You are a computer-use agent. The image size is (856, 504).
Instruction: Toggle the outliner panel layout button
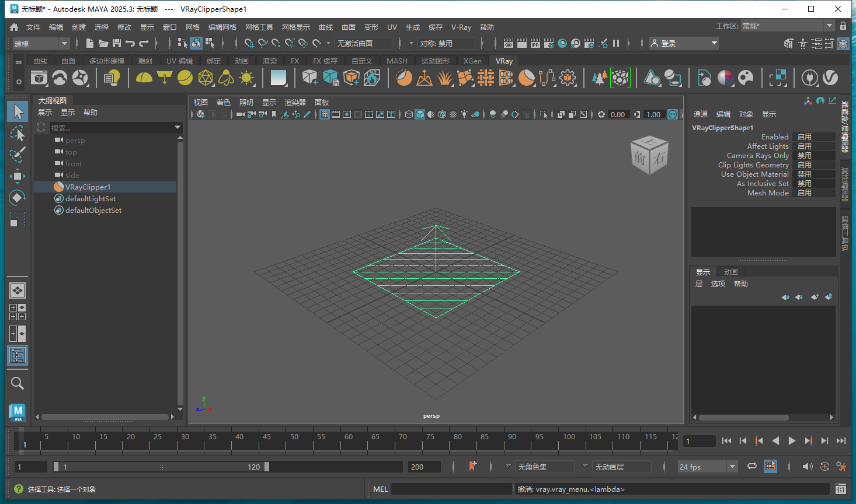(x=17, y=355)
